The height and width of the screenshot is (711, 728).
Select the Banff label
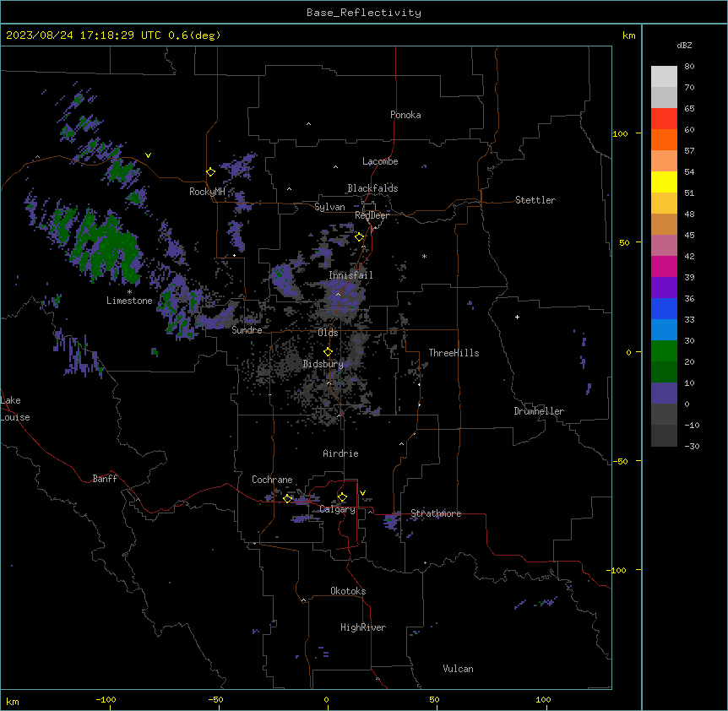tap(105, 479)
